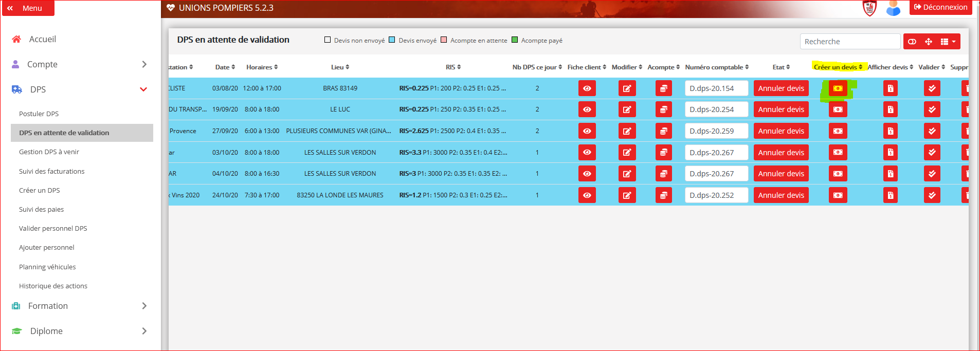Click highlighted create quote icon in first row
This screenshot has height=351, width=980.
coord(838,88)
